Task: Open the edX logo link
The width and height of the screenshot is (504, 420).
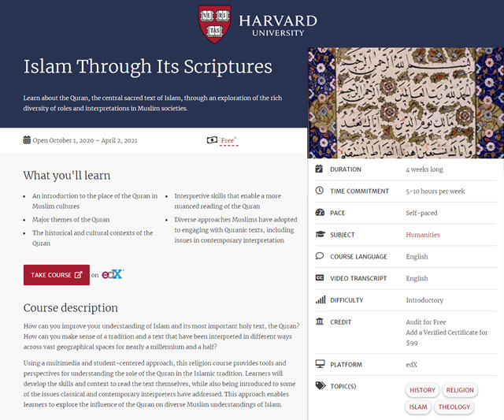Action: click(x=113, y=275)
